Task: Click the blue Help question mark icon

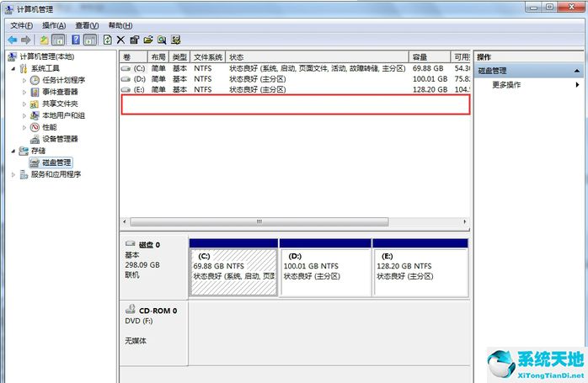Action: point(76,40)
